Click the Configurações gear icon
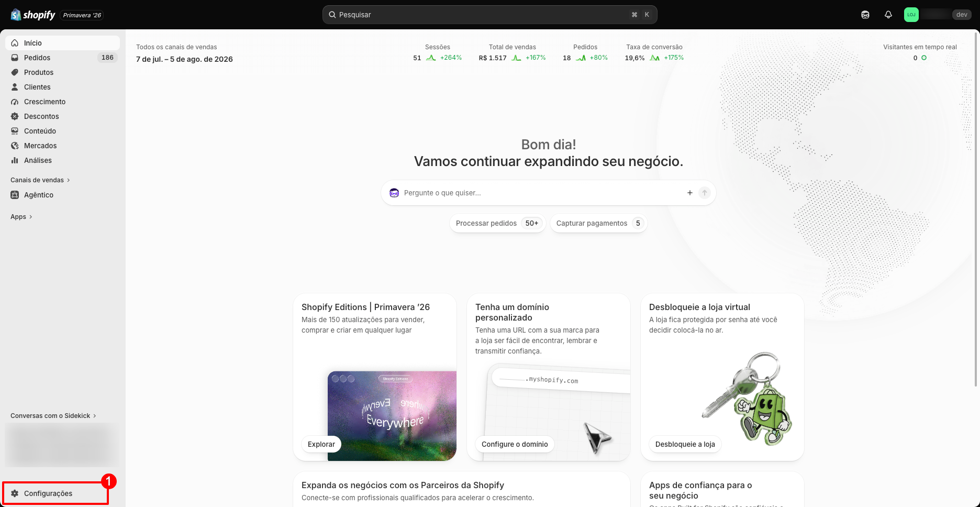Screen dimensions: 980x507 (15, 493)
